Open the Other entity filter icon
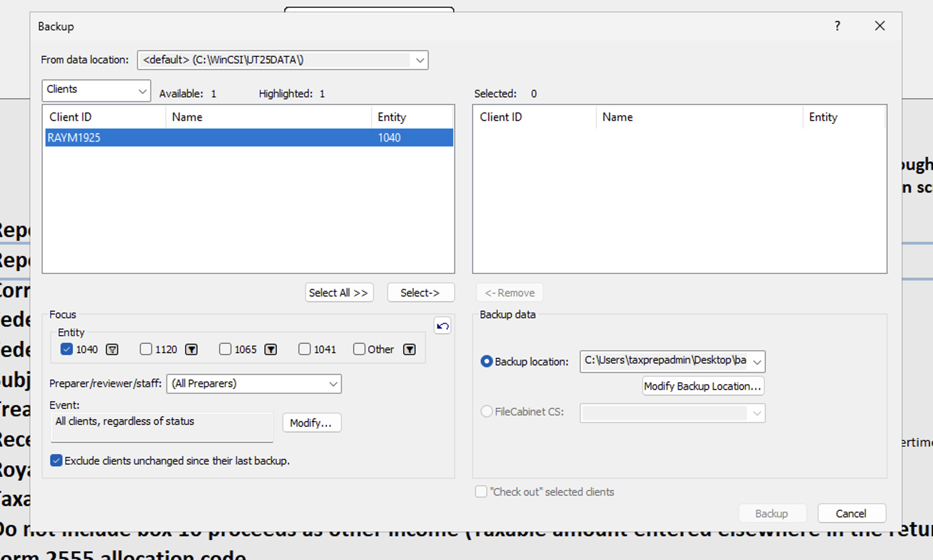 pos(409,349)
